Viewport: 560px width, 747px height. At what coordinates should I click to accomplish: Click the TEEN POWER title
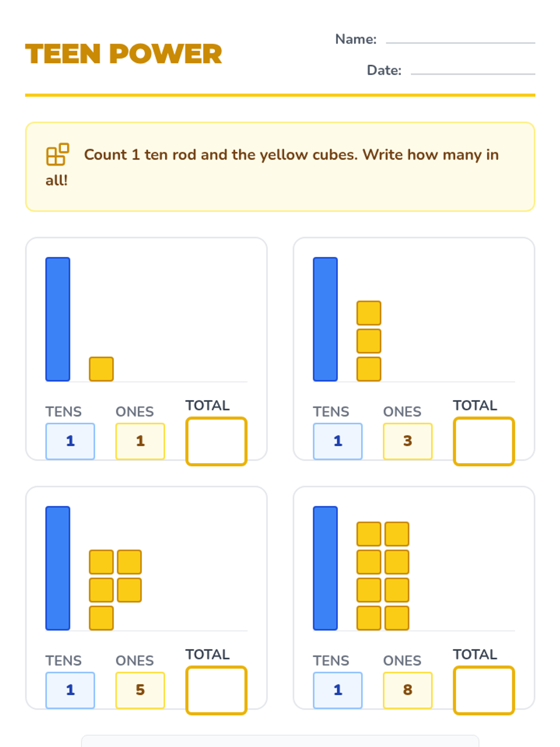pos(124,54)
